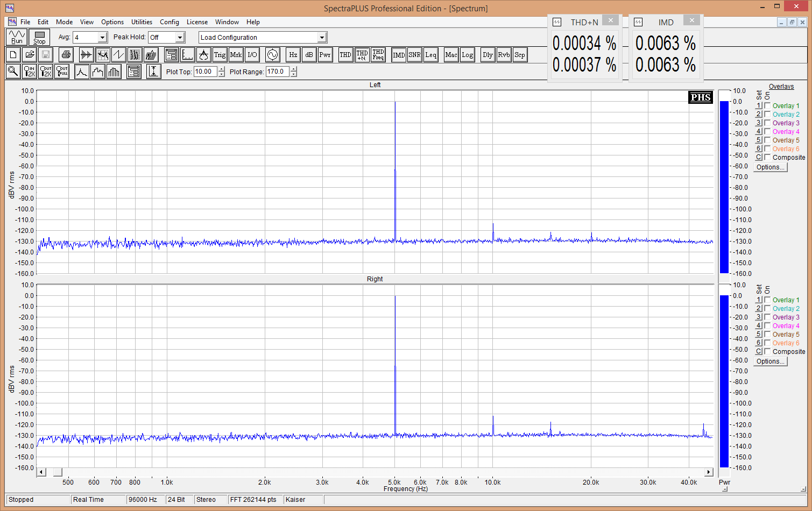Expand the Load Configuration dropdown
Viewport: 812px width, 511px height.
click(322, 38)
